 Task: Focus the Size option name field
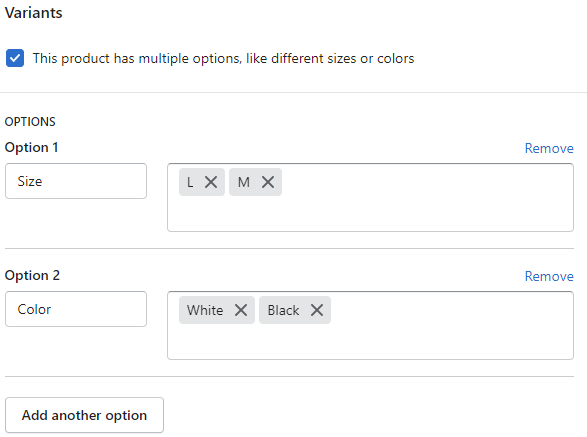click(76, 181)
